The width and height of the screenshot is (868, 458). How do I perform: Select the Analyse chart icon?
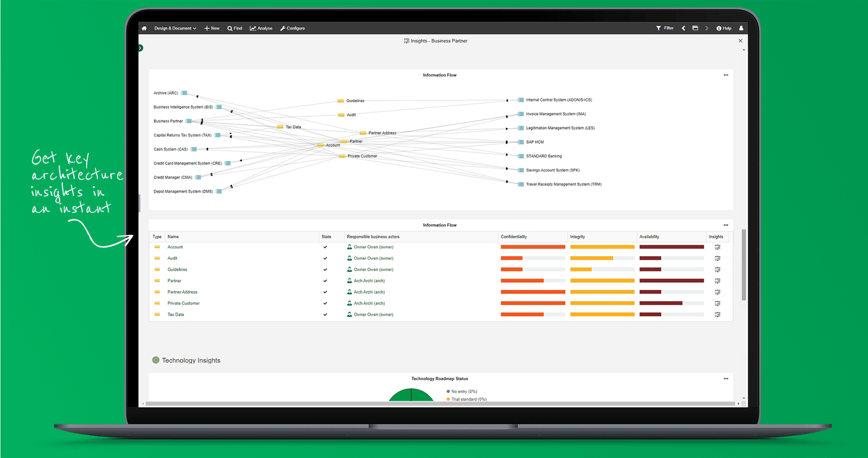click(x=253, y=28)
